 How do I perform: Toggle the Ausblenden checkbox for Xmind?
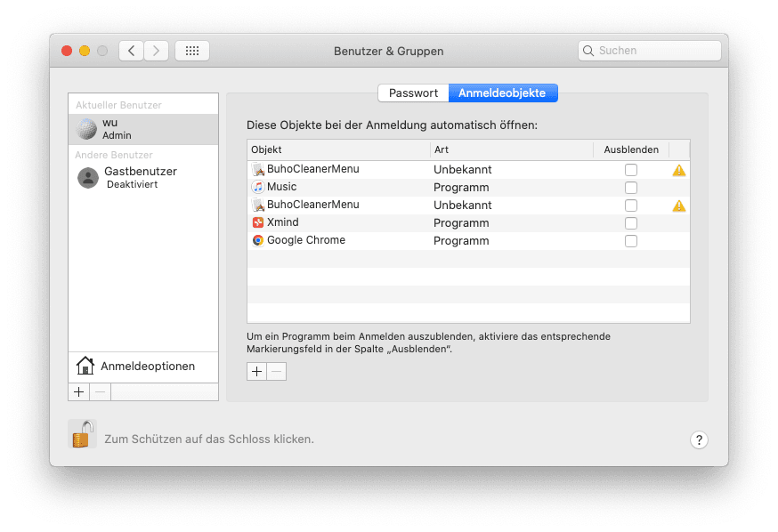[x=631, y=222]
